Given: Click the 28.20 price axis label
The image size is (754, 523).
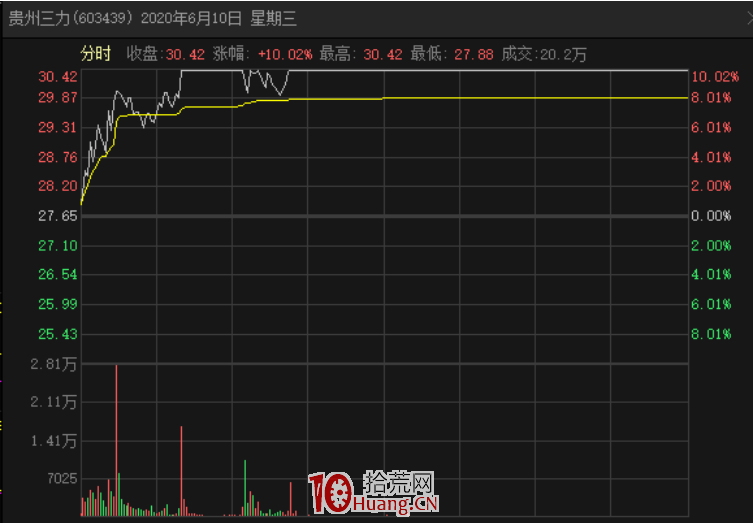Looking at the screenshot, I should (x=58, y=186).
